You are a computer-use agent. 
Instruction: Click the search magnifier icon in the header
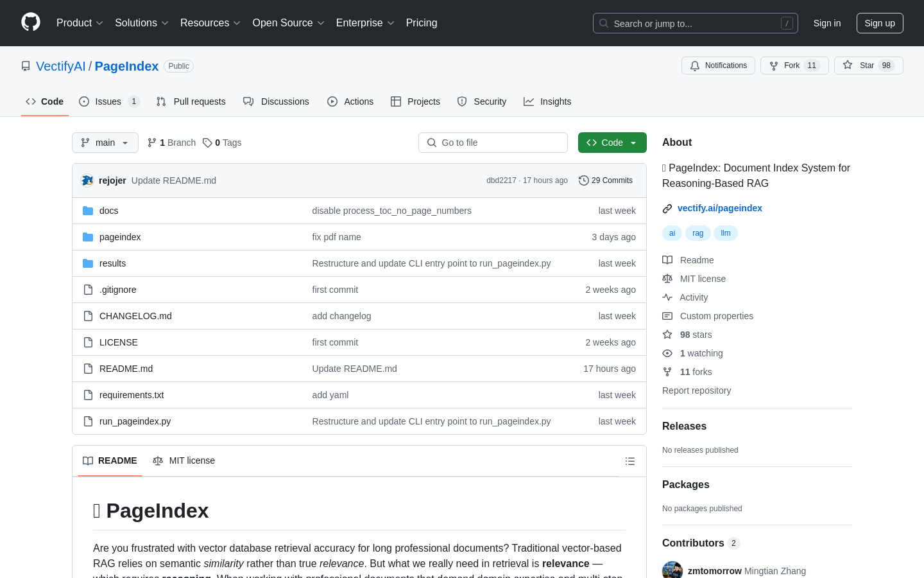[604, 23]
